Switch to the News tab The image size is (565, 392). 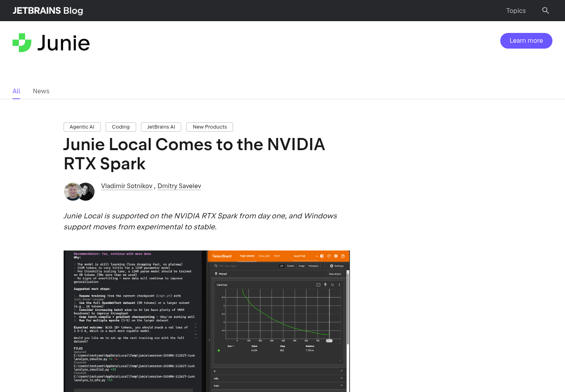41,91
